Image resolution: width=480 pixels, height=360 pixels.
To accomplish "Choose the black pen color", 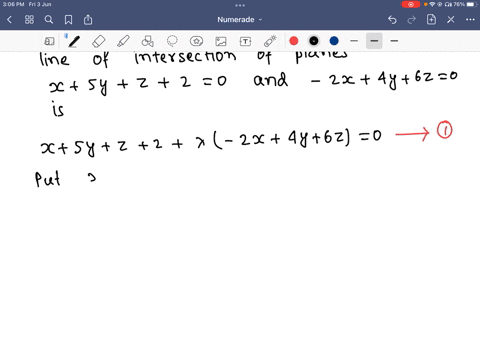I will pos(314,41).
